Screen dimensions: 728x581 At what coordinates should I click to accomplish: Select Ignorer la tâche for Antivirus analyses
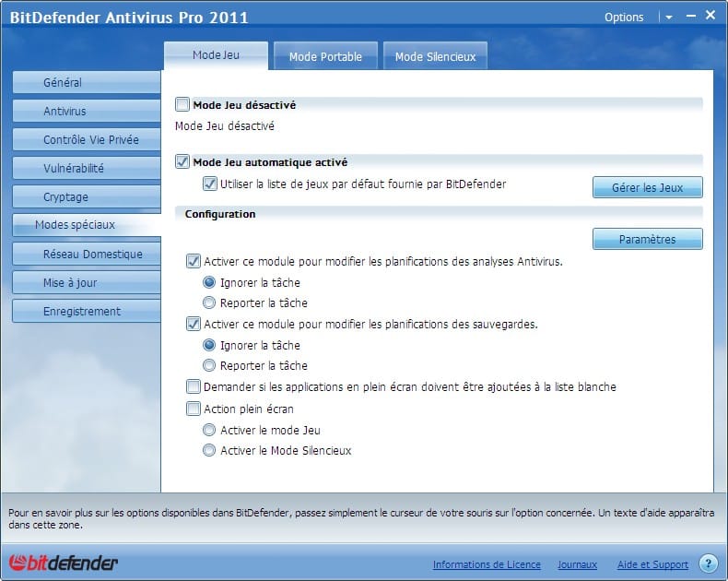click(x=209, y=282)
